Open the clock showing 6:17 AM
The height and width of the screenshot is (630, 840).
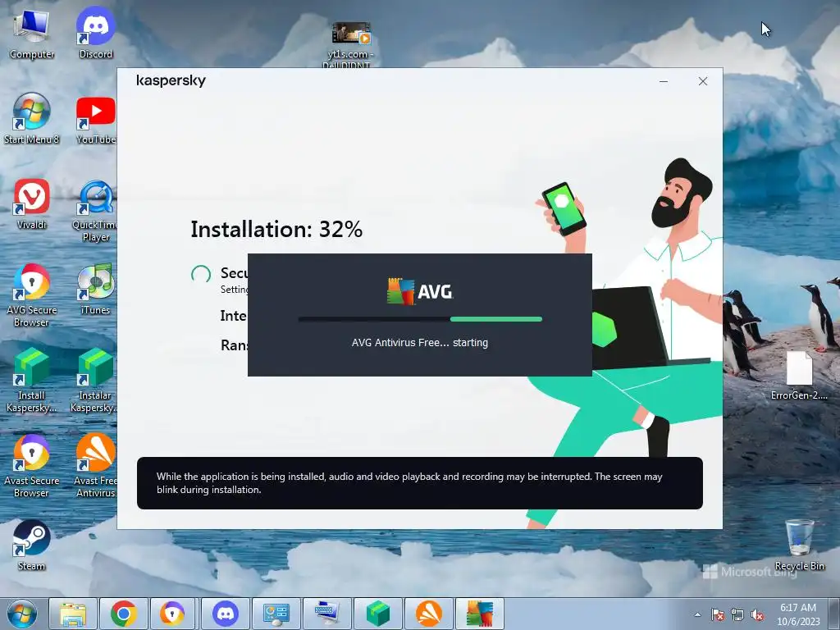[798, 614]
